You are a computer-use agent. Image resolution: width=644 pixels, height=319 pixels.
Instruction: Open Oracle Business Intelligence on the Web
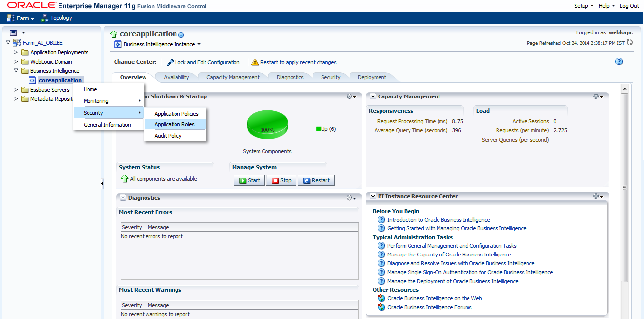pos(435,298)
